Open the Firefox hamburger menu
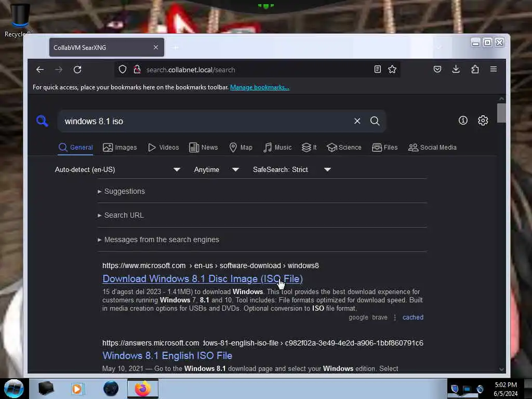Screen dimensions: 532x399 point(494,69)
